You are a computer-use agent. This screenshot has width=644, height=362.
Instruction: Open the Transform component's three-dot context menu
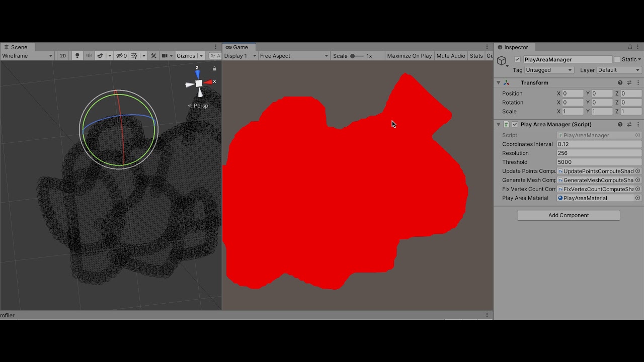(x=638, y=82)
